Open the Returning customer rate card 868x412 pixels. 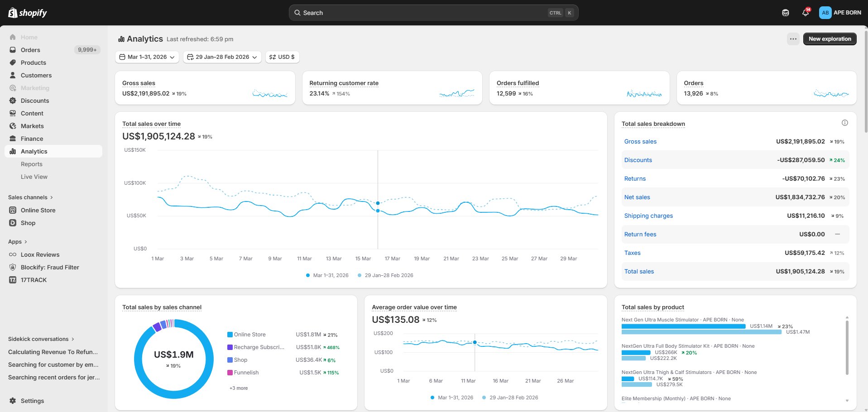coord(392,88)
